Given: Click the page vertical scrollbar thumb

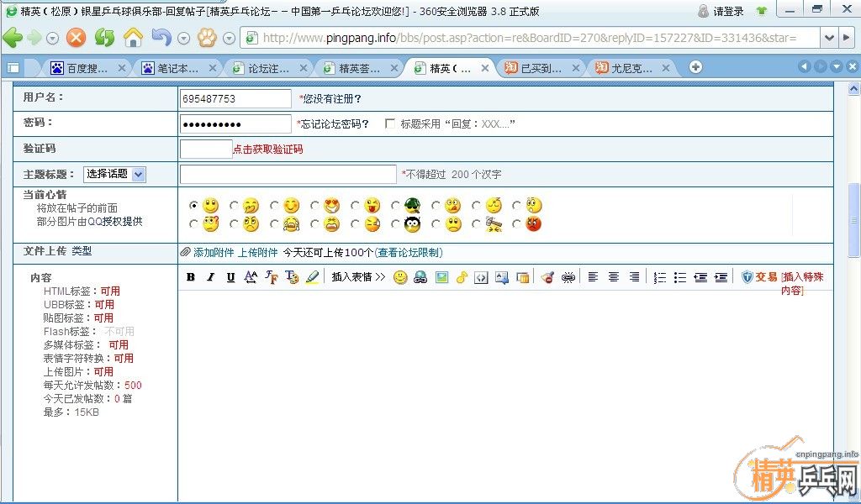Looking at the screenshot, I should tap(854, 220).
